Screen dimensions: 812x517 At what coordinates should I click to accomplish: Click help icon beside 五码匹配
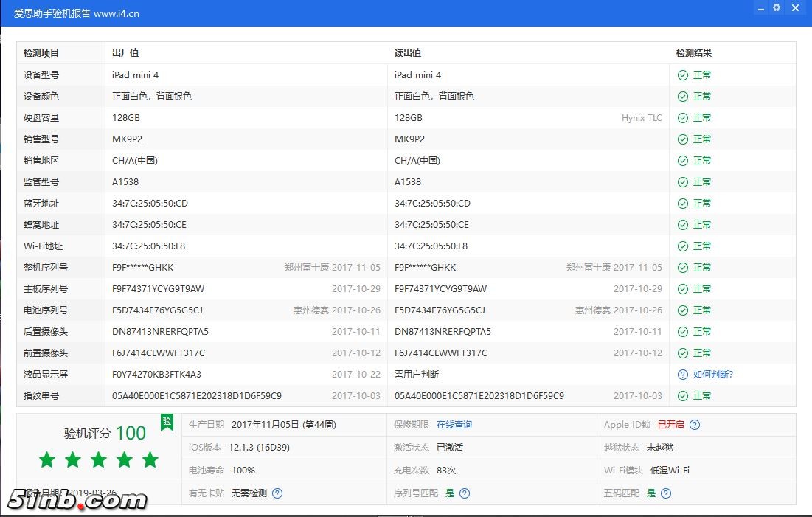666,493
